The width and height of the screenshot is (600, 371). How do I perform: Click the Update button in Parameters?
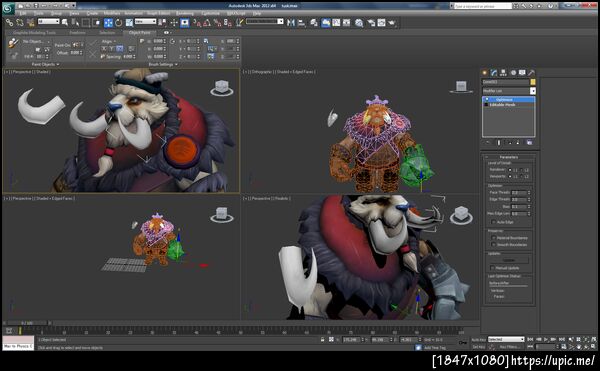pos(509,260)
